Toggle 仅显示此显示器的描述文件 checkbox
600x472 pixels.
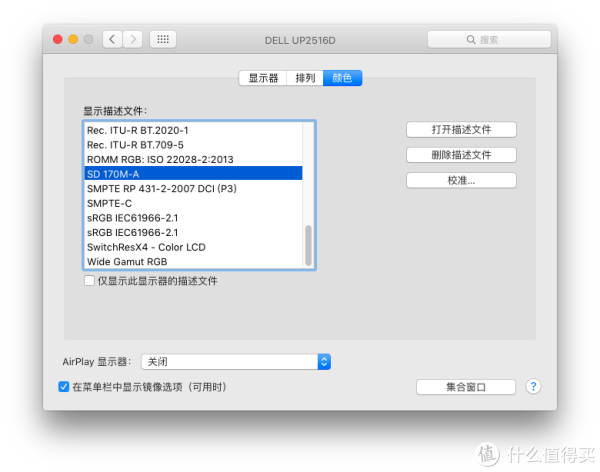click(x=89, y=281)
